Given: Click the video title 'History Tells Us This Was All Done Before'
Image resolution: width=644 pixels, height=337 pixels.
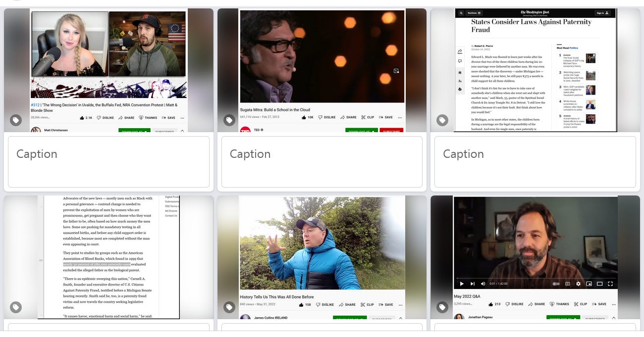Looking at the screenshot, I should pos(276,297).
